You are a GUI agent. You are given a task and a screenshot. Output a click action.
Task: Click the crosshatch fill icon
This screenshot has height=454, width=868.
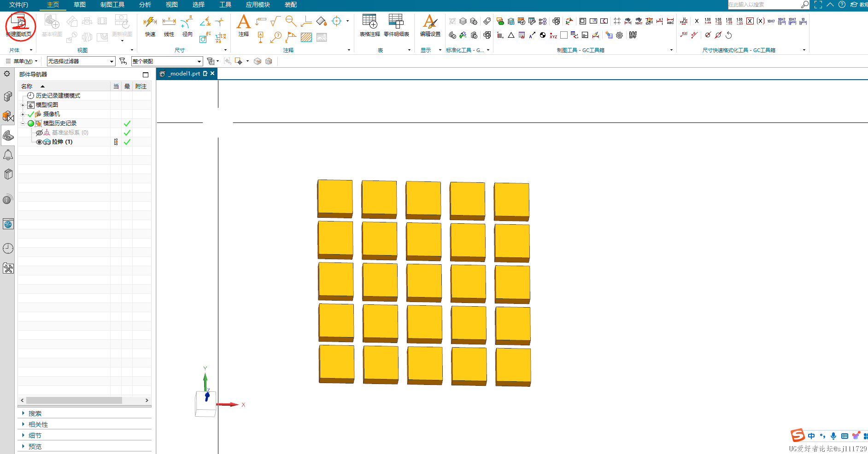pyautogui.click(x=306, y=37)
